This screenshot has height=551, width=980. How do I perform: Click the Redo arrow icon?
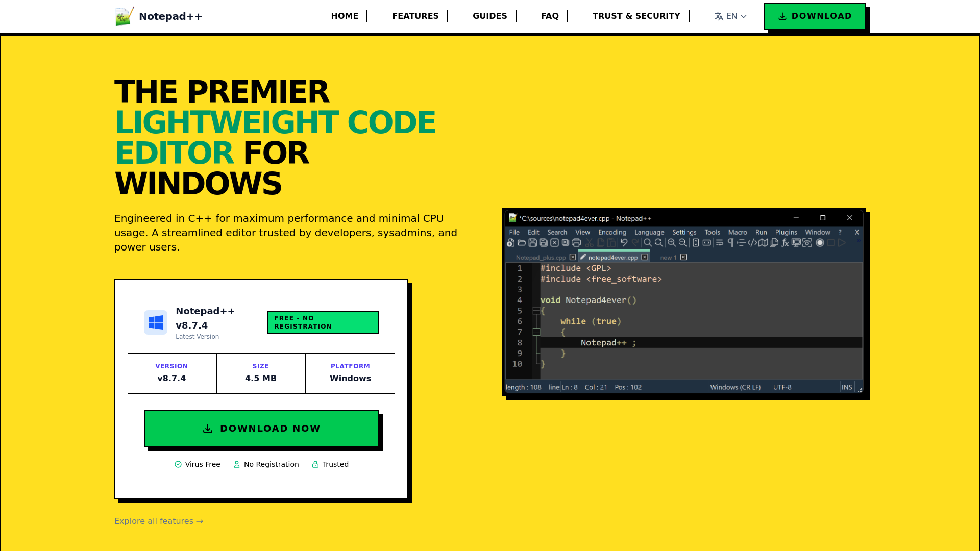pos(635,243)
